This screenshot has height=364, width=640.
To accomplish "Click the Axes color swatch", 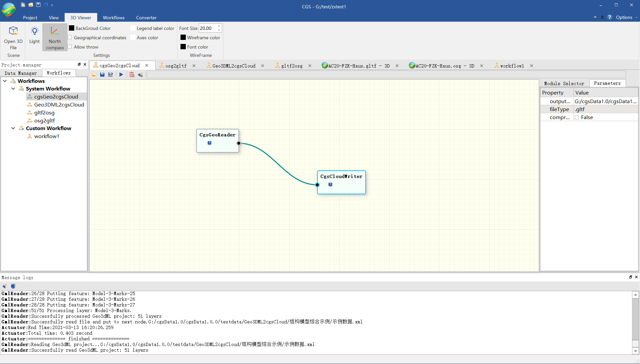I will point(133,38).
